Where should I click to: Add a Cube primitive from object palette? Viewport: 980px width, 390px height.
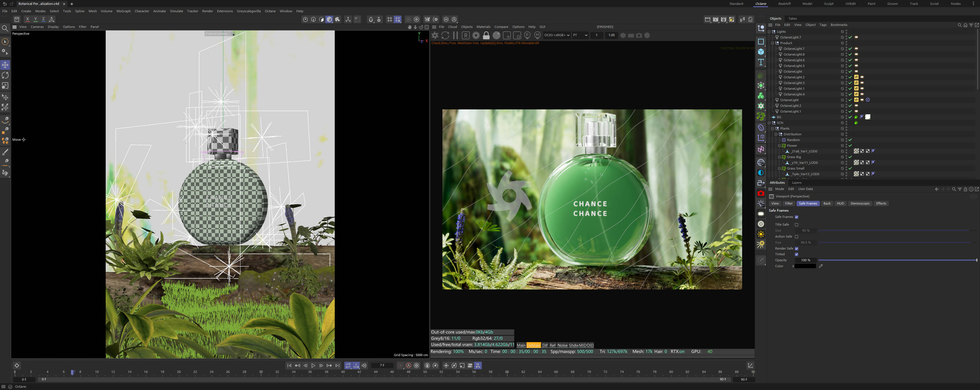coord(761,52)
